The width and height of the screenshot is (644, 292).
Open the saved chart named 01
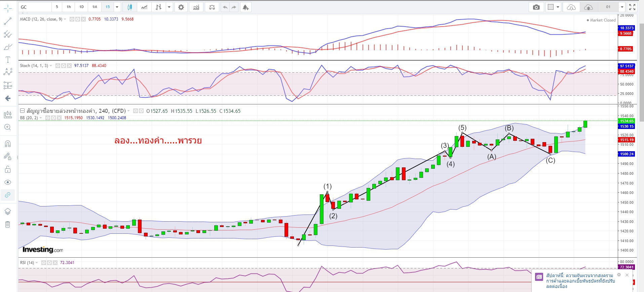click(x=608, y=7)
